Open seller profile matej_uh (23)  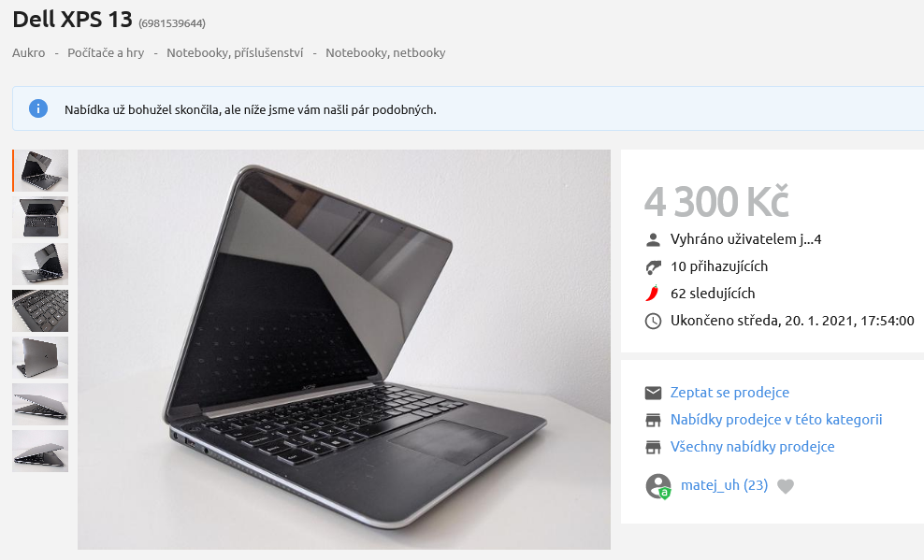[x=724, y=485]
